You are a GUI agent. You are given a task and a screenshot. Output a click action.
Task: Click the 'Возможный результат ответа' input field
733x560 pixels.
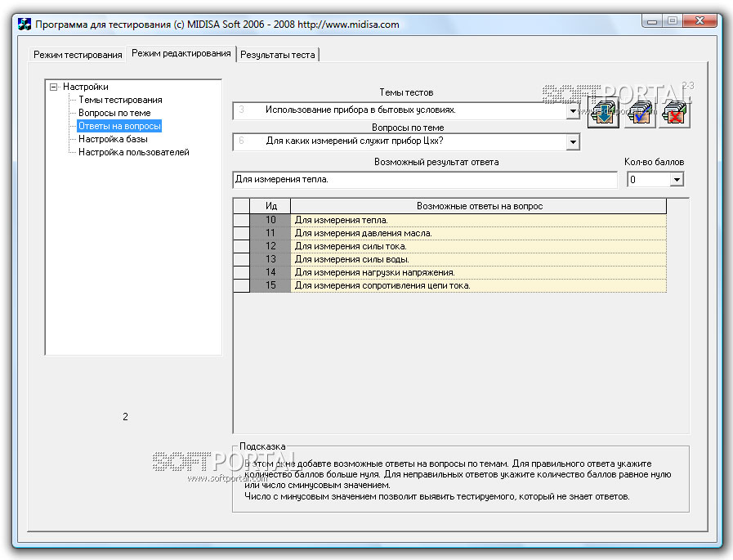(x=424, y=180)
